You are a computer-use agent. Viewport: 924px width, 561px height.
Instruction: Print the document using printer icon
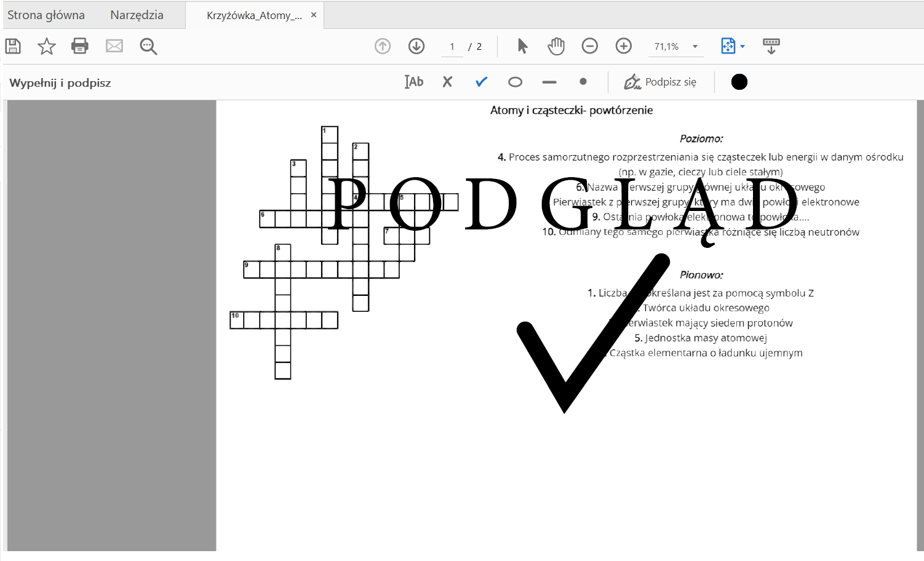80,46
